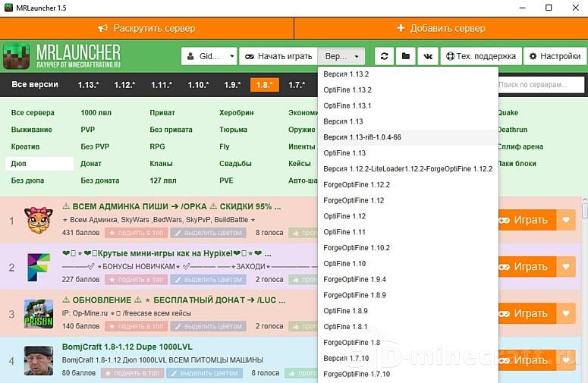Filter by Донат category
This screenshot has height=383, width=588.
pos(91,164)
